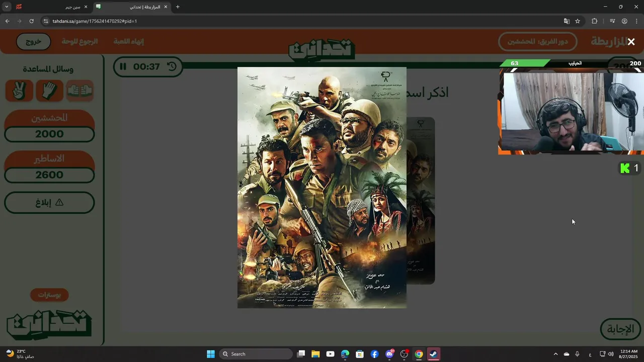Viewport: 644px width, 362px height.
Task: Open the browser Extensions puzzle icon
Action: [x=594, y=21]
